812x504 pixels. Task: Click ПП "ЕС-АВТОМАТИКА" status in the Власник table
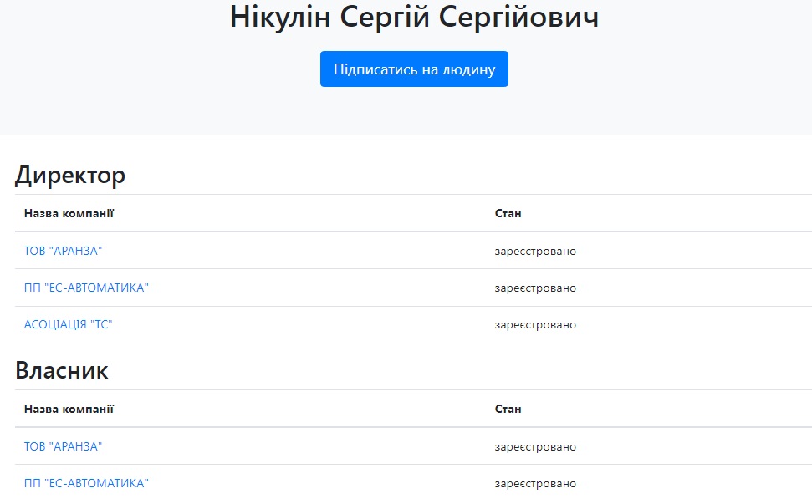535,484
